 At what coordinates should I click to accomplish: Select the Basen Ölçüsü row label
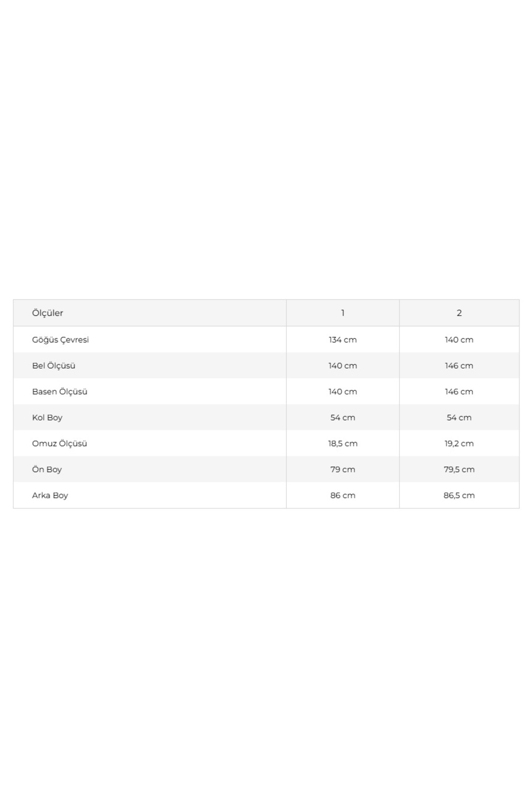point(59,391)
